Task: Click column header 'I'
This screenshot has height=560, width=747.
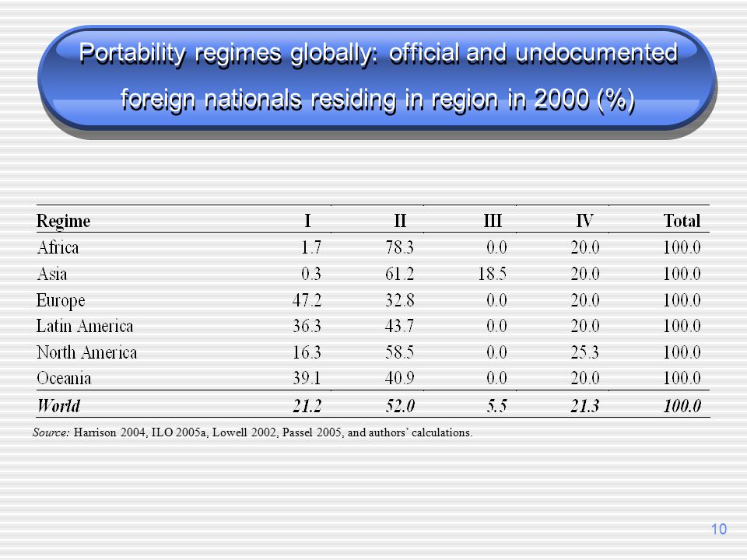Action: tap(308, 221)
